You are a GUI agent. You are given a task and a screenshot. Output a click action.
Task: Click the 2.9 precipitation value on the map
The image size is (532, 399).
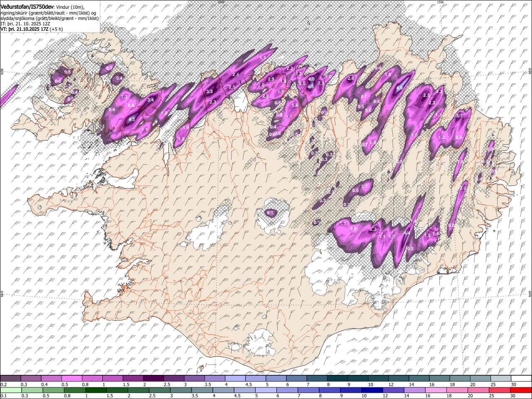271,79
